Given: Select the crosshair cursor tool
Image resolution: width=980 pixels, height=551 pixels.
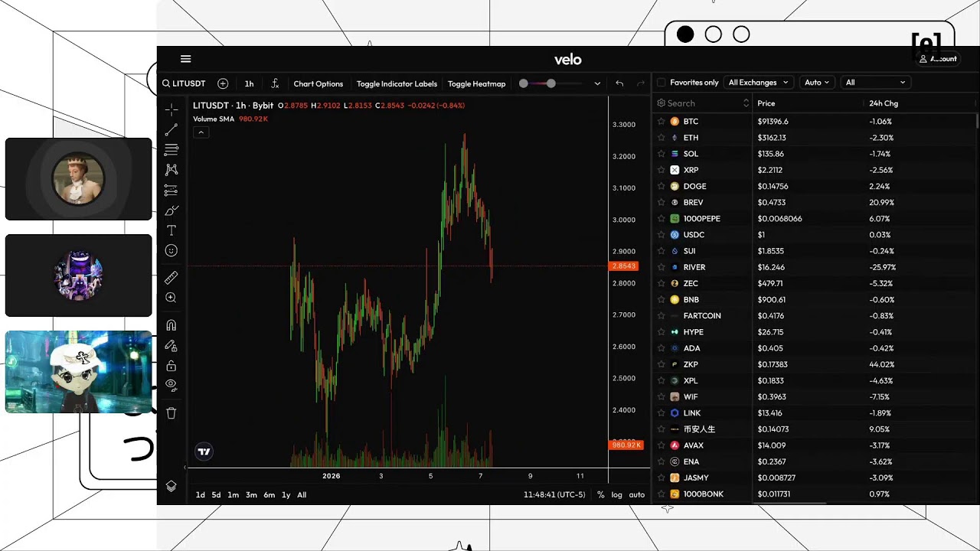Looking at the screenshot, I should click(171, 109).
